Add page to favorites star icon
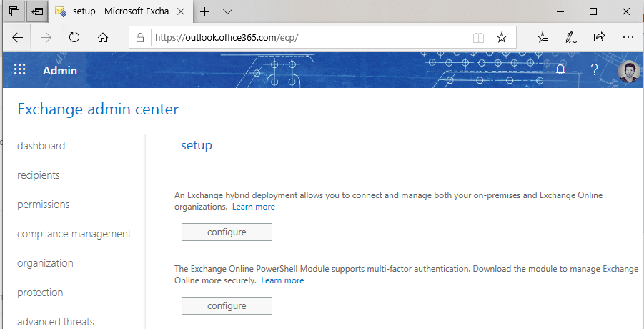This screenshot has height=329, width=644. coord(502,38)
